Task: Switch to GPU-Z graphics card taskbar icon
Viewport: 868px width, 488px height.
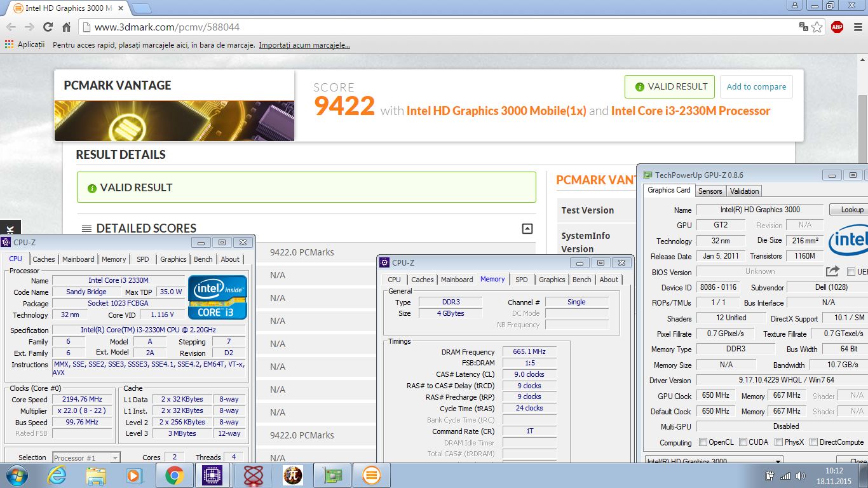Action: pyautogui.click(x=332, y=475)
